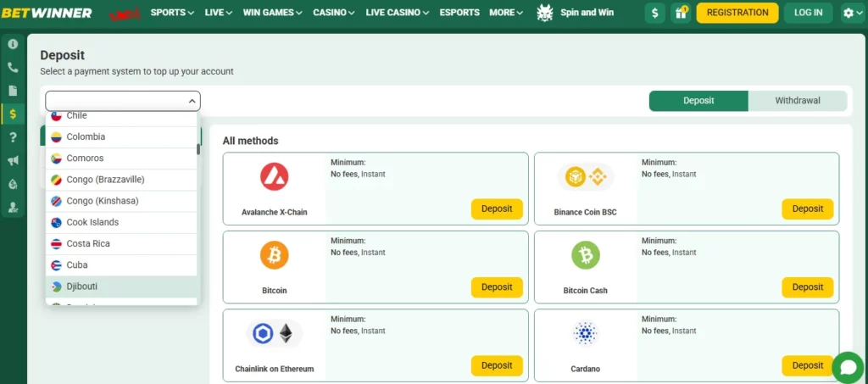The height and width of the screenshot is (384, 868).
Task: Choose Cook Islands from the list
Action: pos(121,222)
